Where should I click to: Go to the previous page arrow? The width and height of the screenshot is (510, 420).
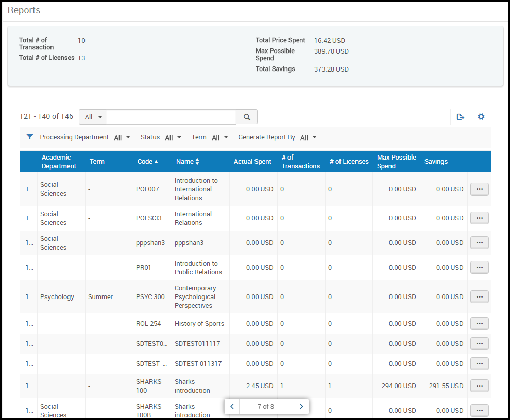tap(232, 406)
